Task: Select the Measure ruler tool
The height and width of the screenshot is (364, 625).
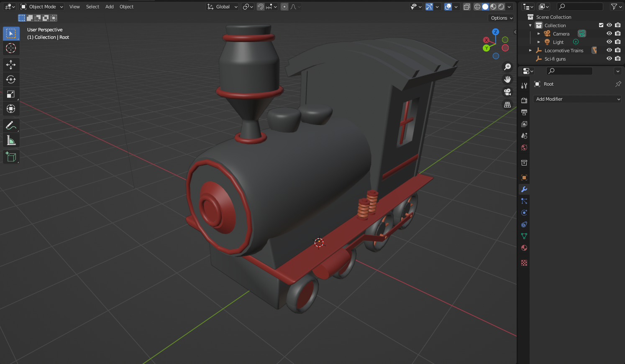Action: 11,140
